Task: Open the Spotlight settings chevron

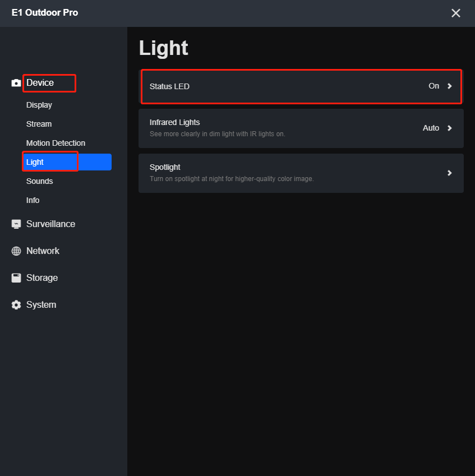Action: point(449,173)
